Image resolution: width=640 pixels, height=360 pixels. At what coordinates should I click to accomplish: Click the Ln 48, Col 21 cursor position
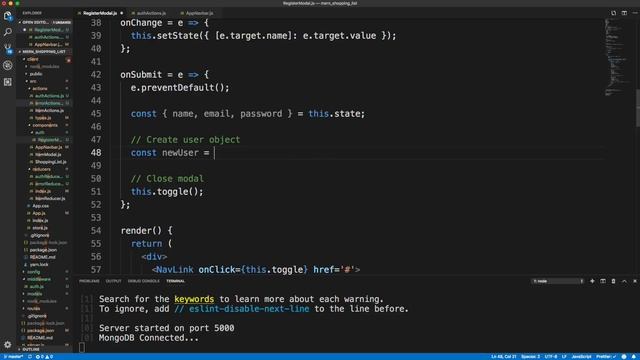504,357
